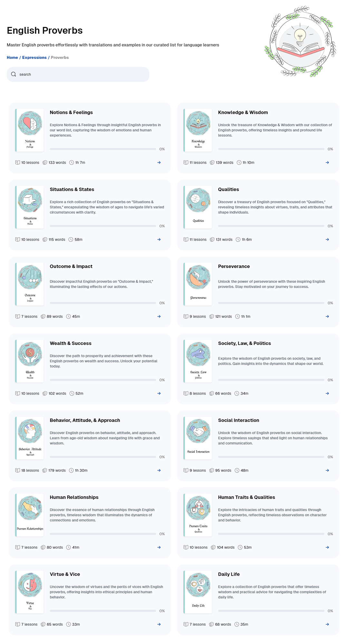Click the arrow icon on Virtue & Vice card
Image resolution: width=348 pixels, height=644 pixels.
(x=159, y=624)
